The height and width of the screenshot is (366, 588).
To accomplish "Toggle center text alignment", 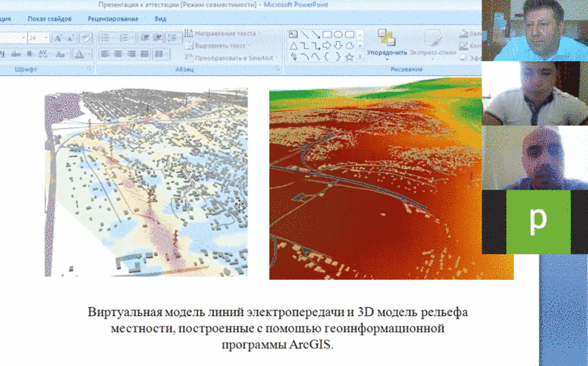I will click(117, 54).
